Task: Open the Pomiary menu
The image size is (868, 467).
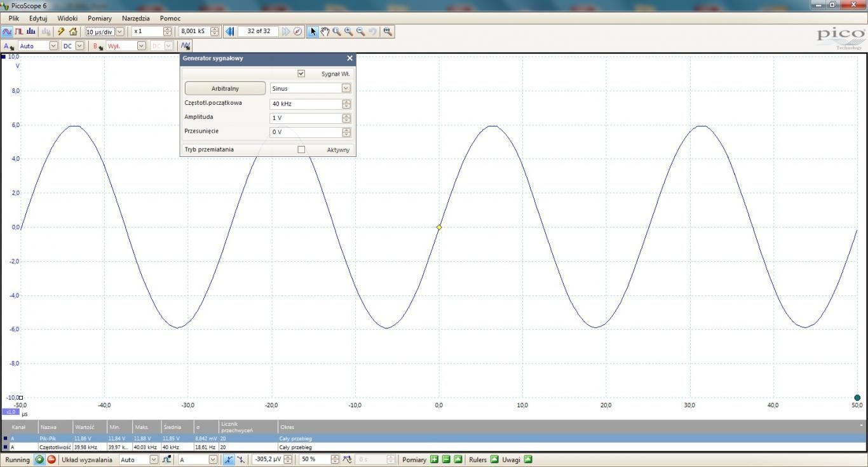Action: point(100,18)
